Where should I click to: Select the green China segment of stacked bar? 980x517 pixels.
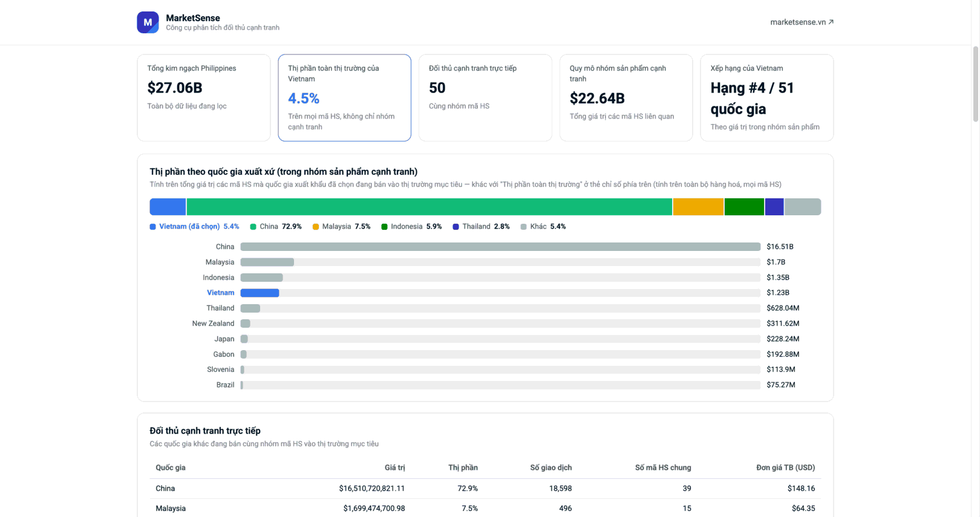point(430,207)
